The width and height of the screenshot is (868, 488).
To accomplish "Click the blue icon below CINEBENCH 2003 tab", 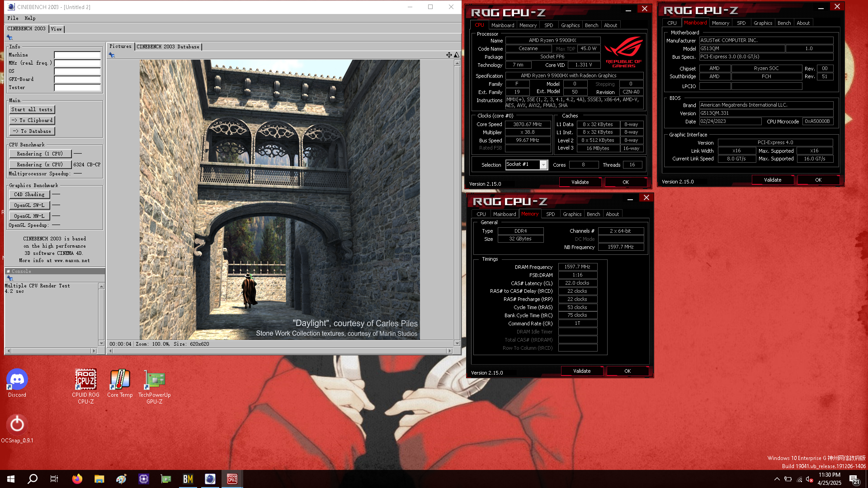I will pyautogui.click(x=9, y=38).
